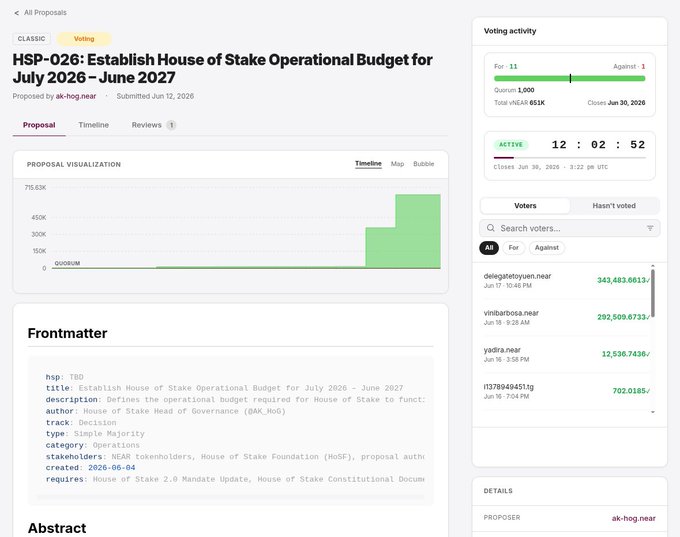Image resolution: width=680 pixels, height=537 pixels.
Task: Click the frontmatter code horizontal scrollbar
Action: (x=231, y=497)
